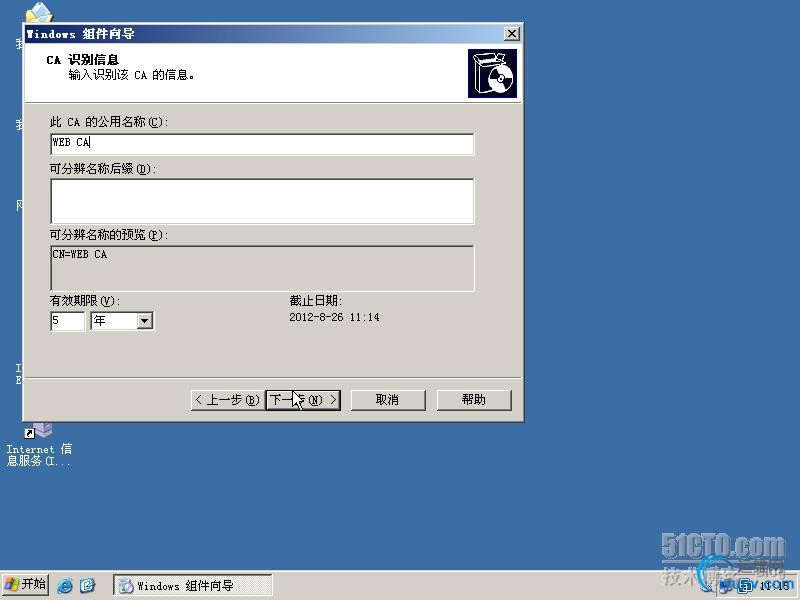Click the 此 CA 的公用名称 label
The height and width of the screenshot is (600, 800).
(109, 122)
